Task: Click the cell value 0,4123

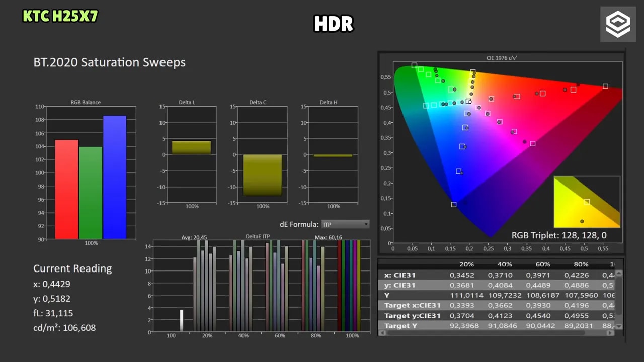Action: [500, 316]
